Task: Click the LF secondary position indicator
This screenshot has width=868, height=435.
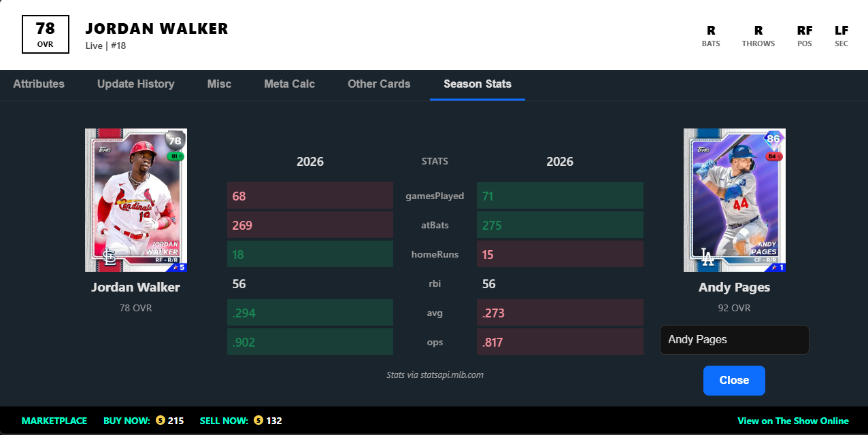Action: click(x=841, y=36)
